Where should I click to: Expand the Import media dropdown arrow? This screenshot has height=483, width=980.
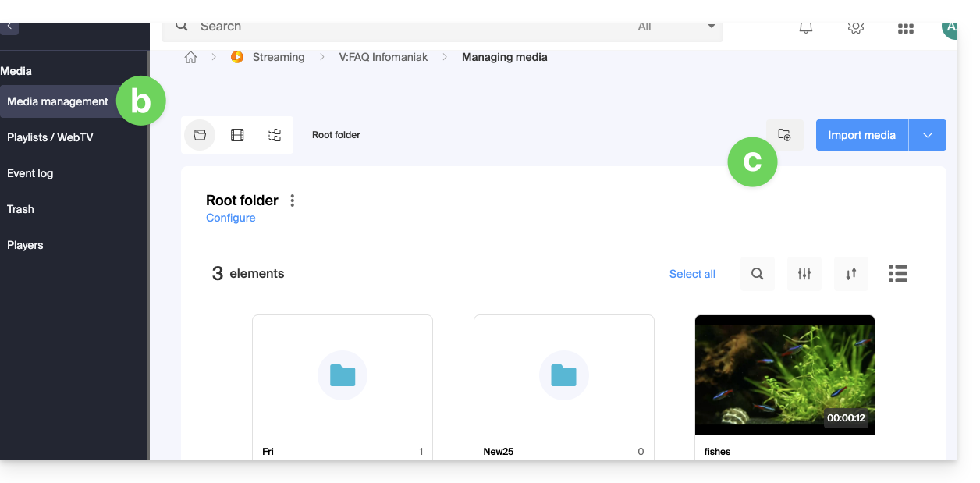pyautogui.click(x=928, y=135)
